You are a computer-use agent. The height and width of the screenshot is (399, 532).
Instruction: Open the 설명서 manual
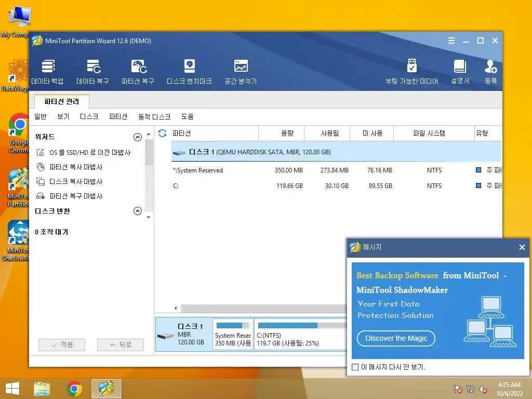460,72
